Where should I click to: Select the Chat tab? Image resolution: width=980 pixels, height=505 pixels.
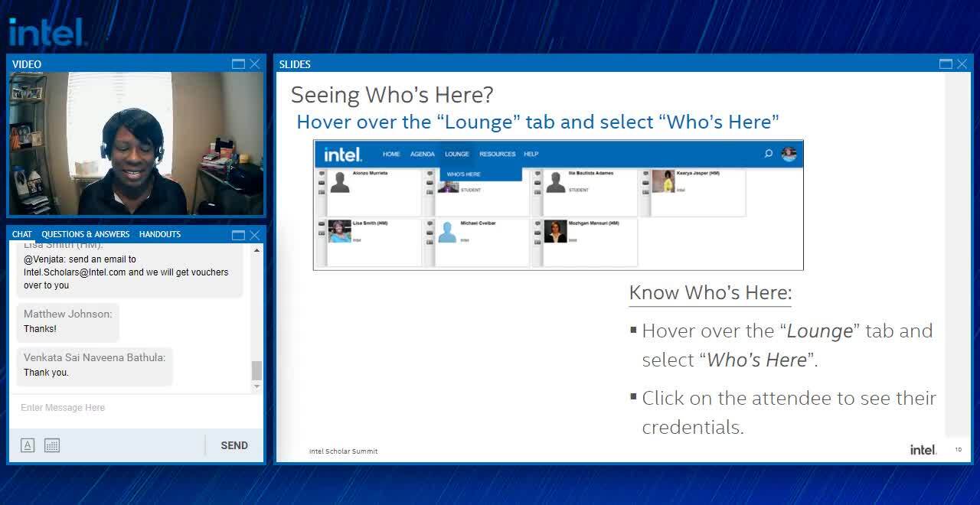21,234
